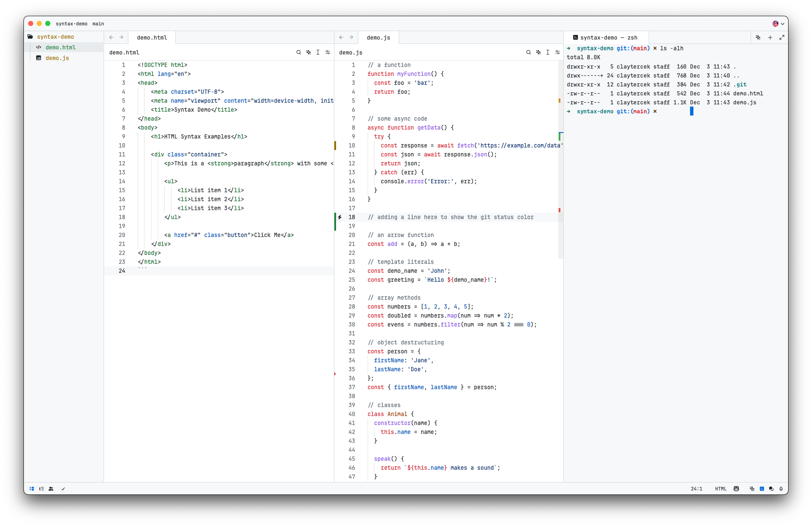Open editor controls in demo.js toolbar
Screen dimensions: 812x526
pyautogui.click(x=557, y=52)
